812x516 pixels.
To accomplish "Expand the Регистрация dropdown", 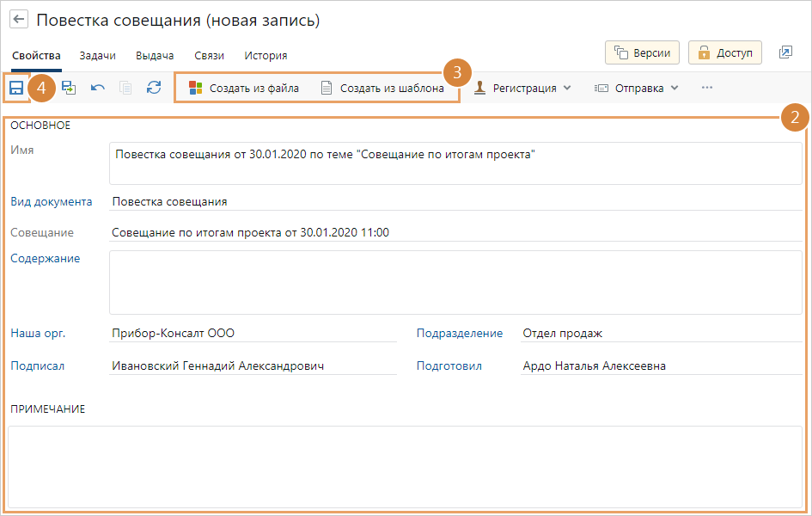I will [x=523, y=88].
